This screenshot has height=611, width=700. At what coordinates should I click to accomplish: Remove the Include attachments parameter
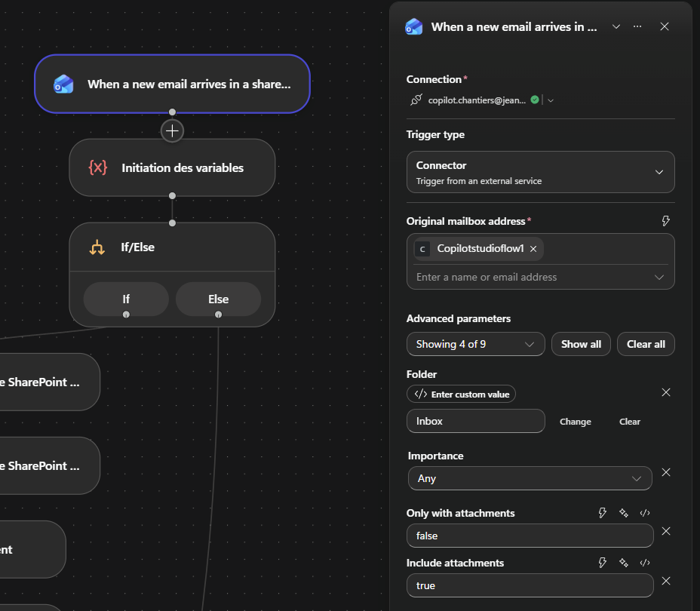[x=666, y=581]
